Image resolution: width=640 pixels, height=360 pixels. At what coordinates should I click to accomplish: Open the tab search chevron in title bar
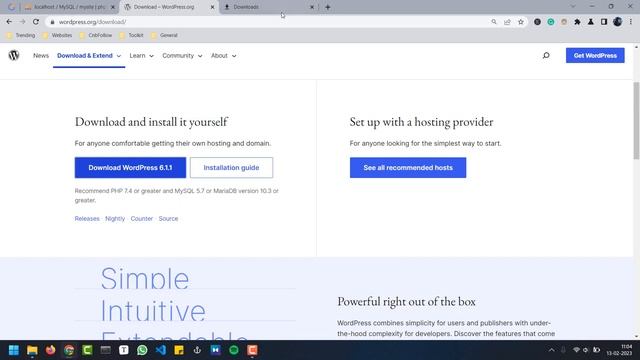[573, 7]
